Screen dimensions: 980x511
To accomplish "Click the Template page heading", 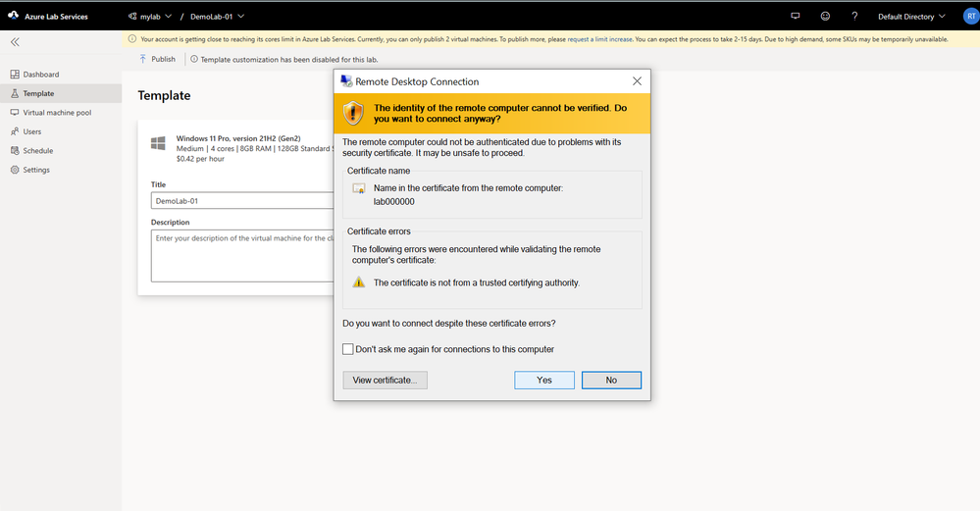I will pos(165,95).
